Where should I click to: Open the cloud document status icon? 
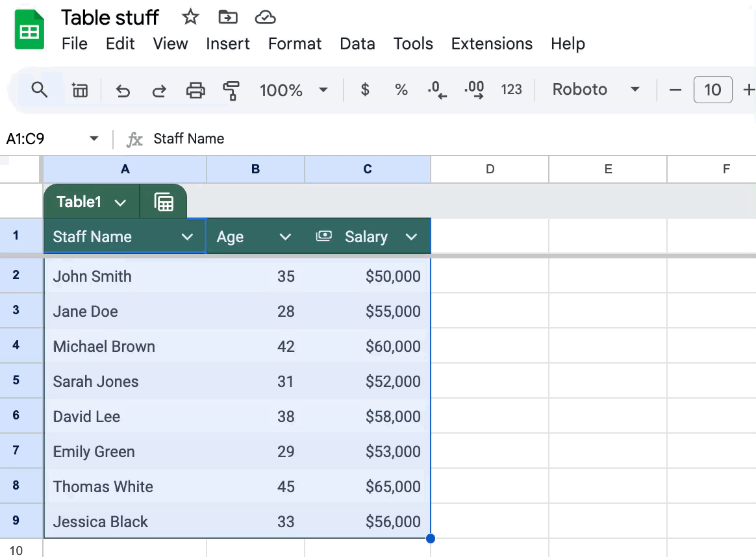(x=265, y=18)
